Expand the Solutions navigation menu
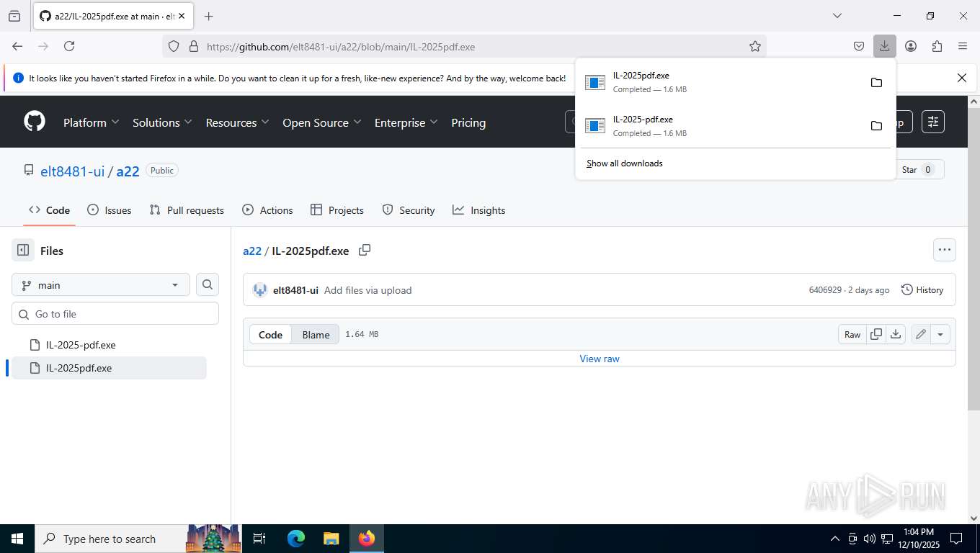Image resolution: width=980 pixels, height=553 pixels. click(x=162, y=122)
